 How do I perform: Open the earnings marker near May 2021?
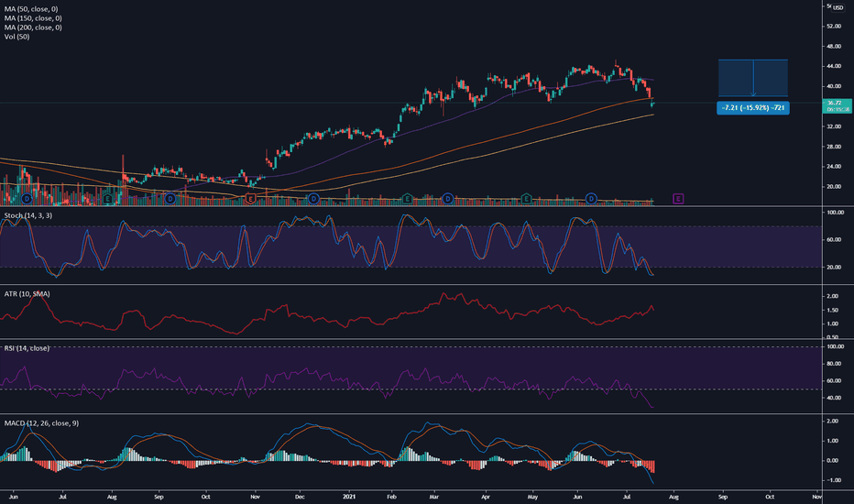tap(526, 199)
